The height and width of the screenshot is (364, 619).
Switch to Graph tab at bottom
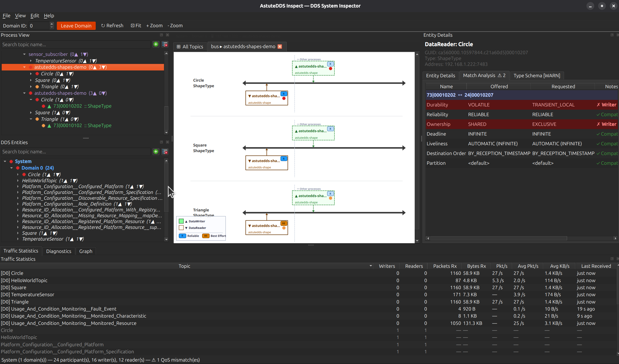click(86, 251)
